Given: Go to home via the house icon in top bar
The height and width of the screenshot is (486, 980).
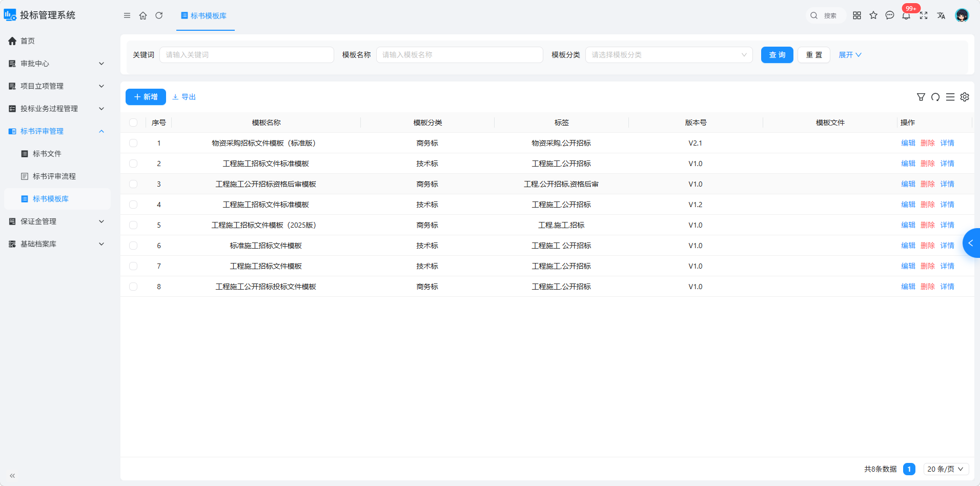Looking at the screenshot, I should (x=143, y=15).
